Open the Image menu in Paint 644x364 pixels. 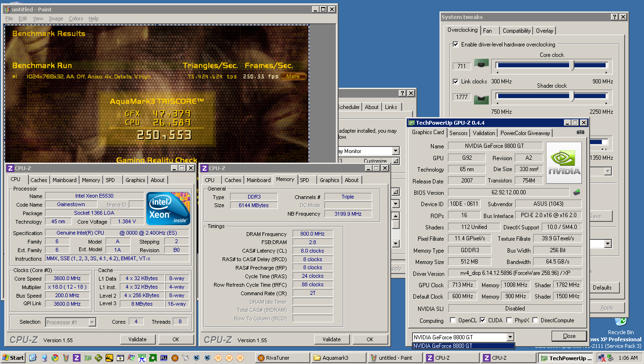pyautogui.click(x=56, y=18)
